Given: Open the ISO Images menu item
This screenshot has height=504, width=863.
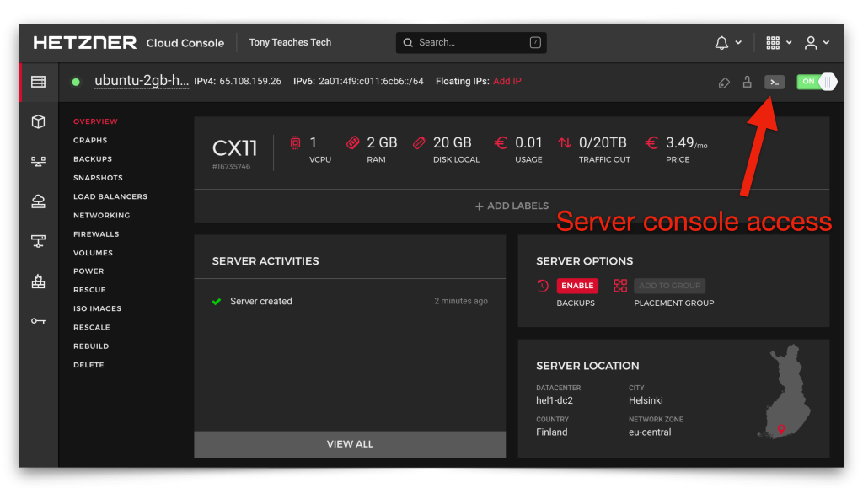Looking at the screenshot, I should pyautogui.click(x=98, y=308).
